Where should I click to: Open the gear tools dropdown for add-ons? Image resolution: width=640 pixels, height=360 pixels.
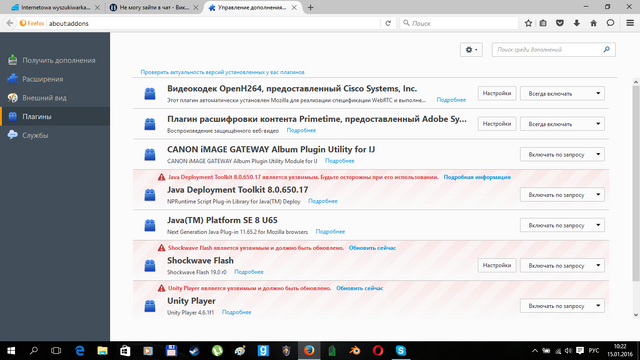[x=471, y=50]
